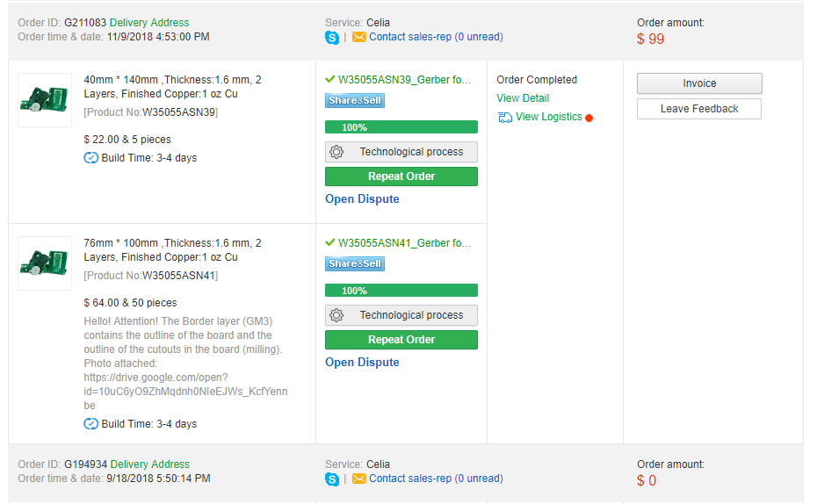
Task: Click Share&Sell badge for W35055ASN41
Action: click(355, 264)
